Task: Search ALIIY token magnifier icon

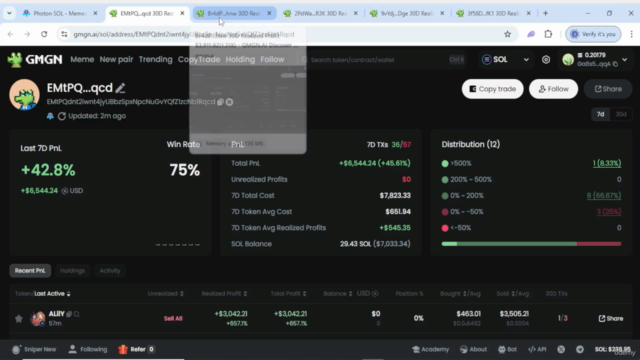Action: [76, 314]
